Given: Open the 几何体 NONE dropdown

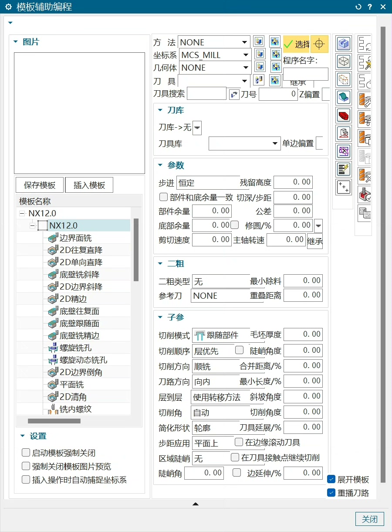Looking at the screenshot, I should (x=215, y=67).
